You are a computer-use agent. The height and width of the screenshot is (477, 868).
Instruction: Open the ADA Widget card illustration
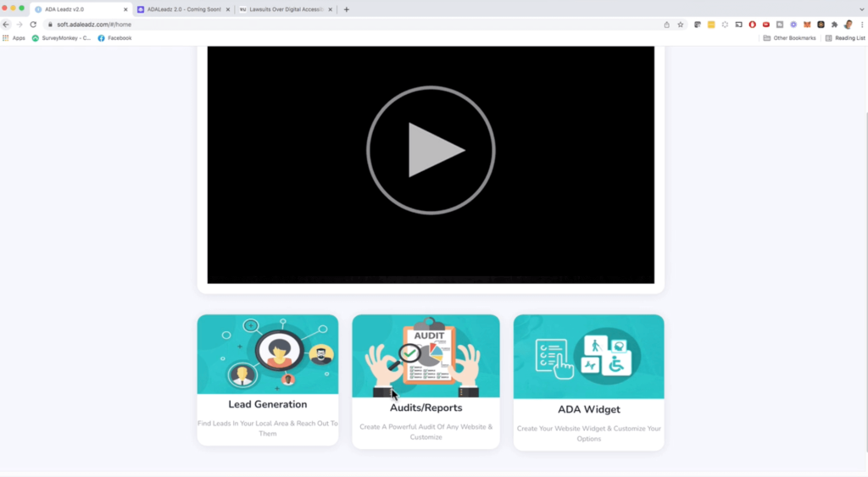pyautogui.click(x=588, y=356)
